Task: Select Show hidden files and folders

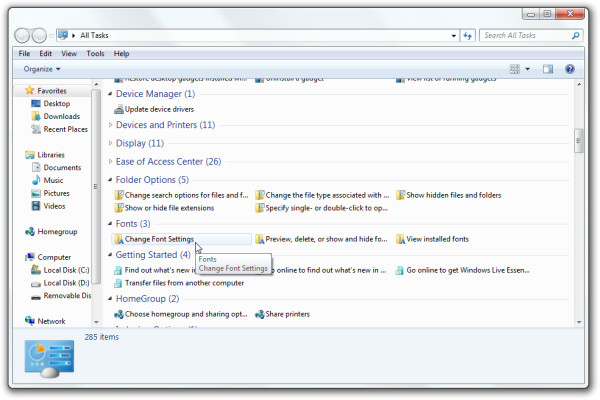Action: 453,195
